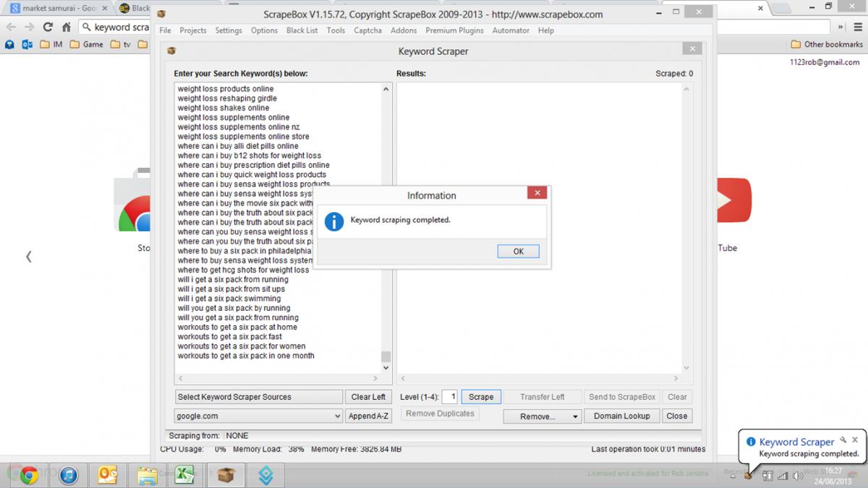Screen dimensions: 868x488
Task: Open File Explorer from the taskbar
Action: (147, 475)
